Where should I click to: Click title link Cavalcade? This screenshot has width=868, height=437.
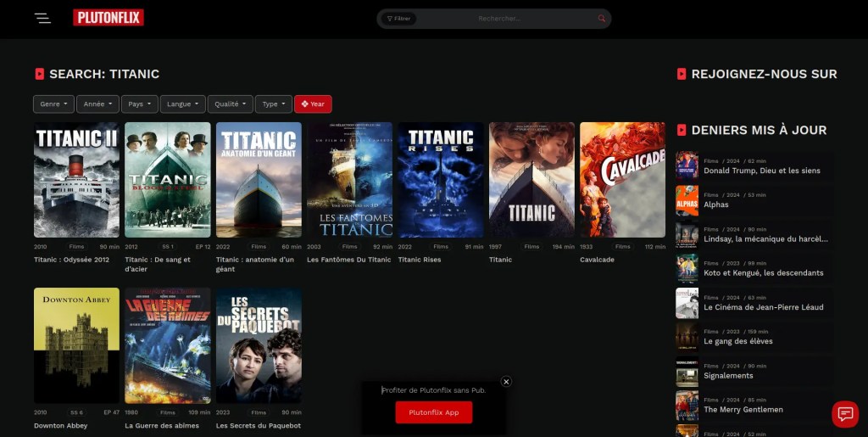(598, 260)
